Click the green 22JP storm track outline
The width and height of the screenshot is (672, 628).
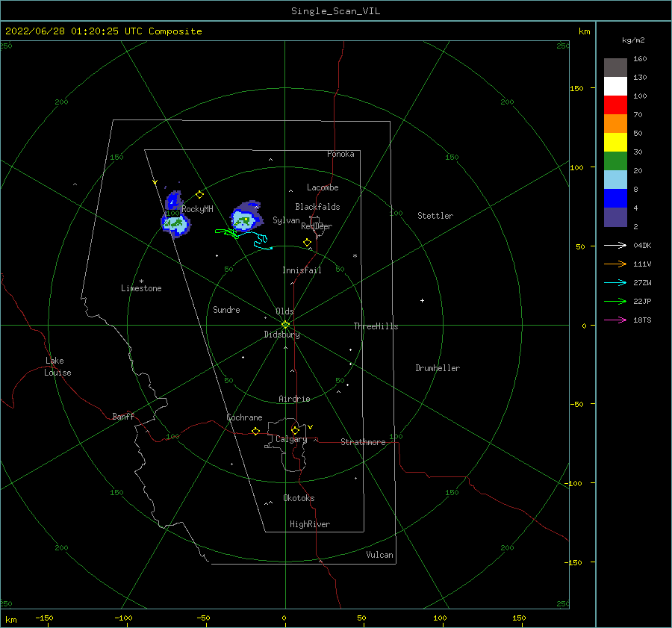tap(227, 233)
